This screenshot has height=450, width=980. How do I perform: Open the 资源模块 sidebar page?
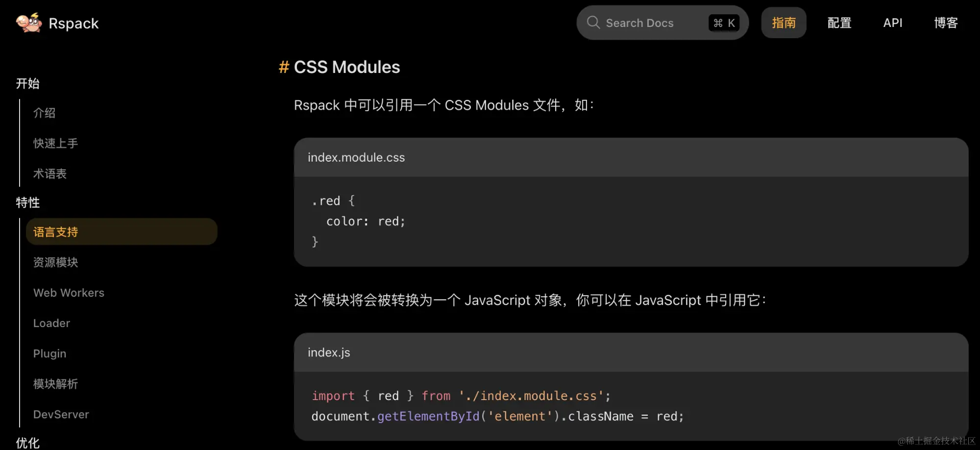(55, 262)
